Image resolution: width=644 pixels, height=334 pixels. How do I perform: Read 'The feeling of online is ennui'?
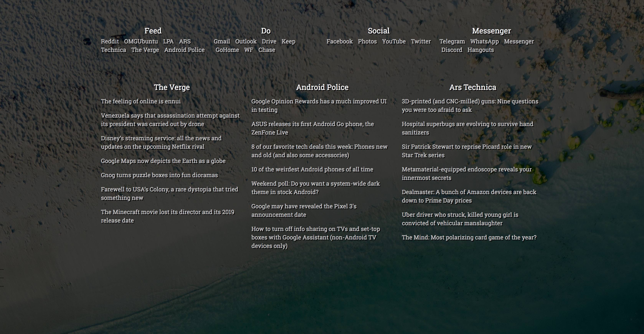tap(141, 101)
